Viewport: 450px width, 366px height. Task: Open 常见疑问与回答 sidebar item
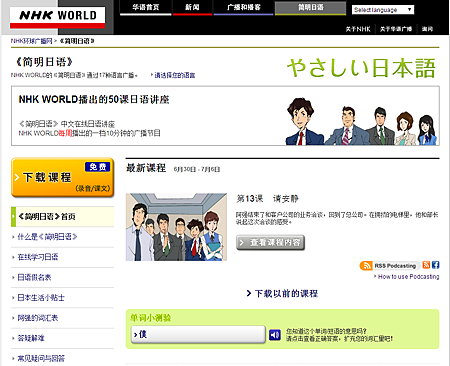[41, 359]
